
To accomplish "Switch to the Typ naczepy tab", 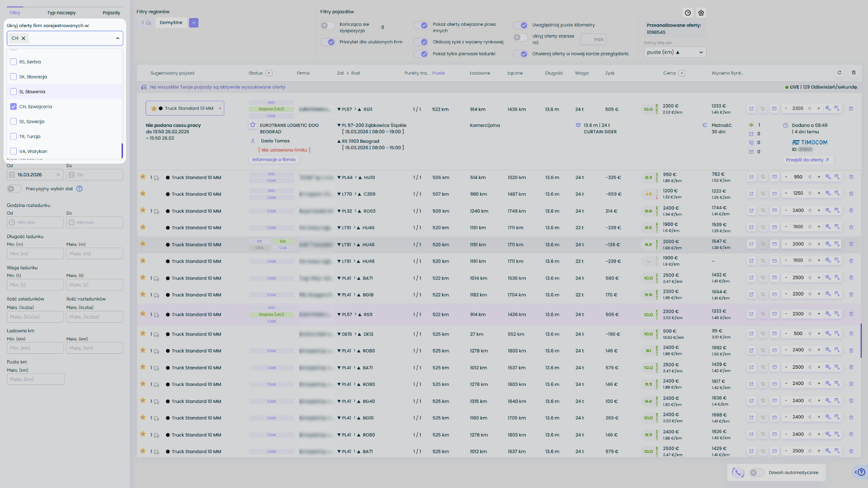I will coord(61,13).
